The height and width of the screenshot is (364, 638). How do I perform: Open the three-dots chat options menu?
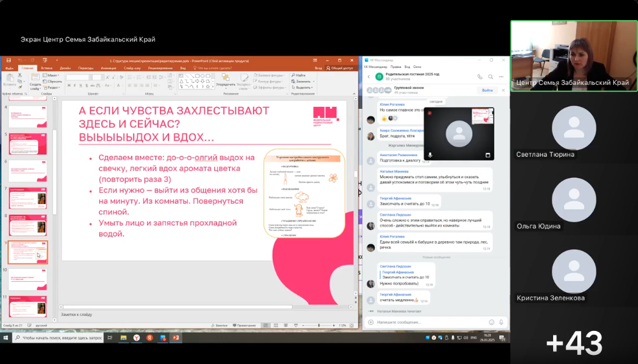pos(501,76)
